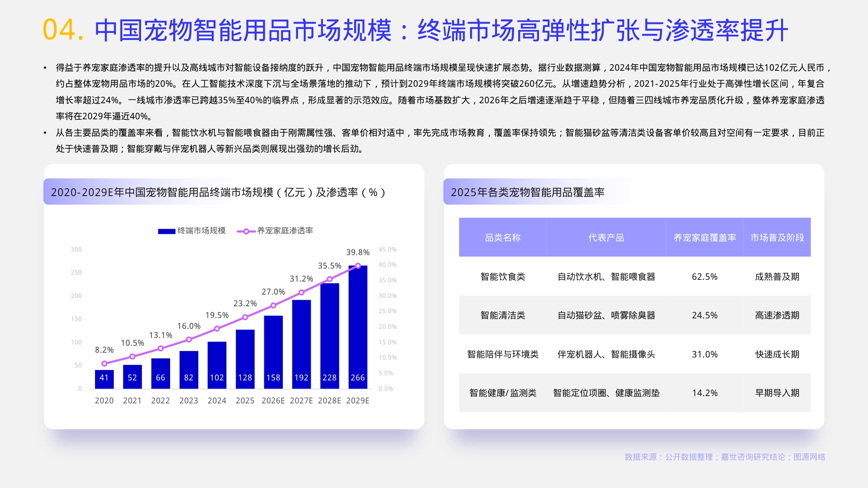This screenshot has width=868, height=488.
Task: Click the 45.0% right axis value
Action: [388, 249]
